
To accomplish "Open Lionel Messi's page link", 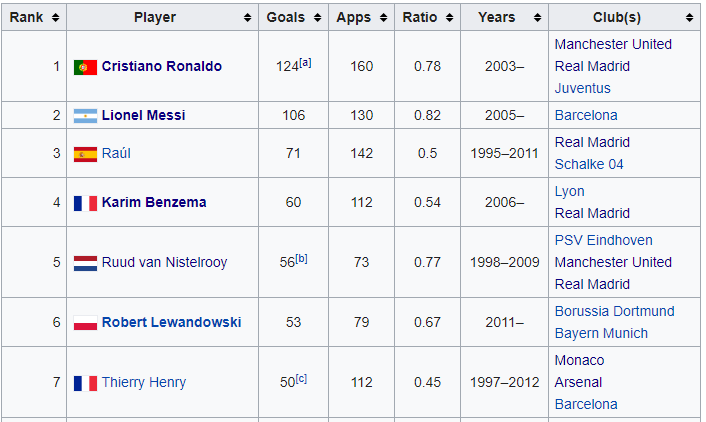I will (x=143, y=115).
